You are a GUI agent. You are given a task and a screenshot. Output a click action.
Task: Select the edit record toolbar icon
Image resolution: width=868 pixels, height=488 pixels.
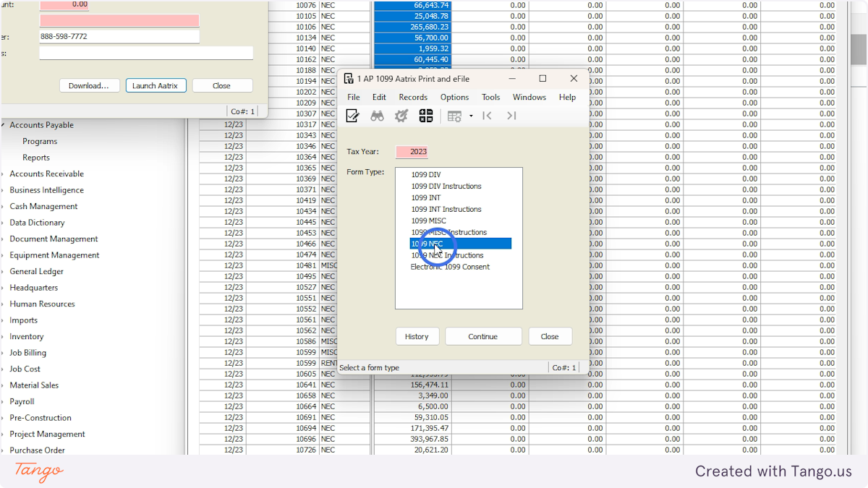(x=352, y=116)
